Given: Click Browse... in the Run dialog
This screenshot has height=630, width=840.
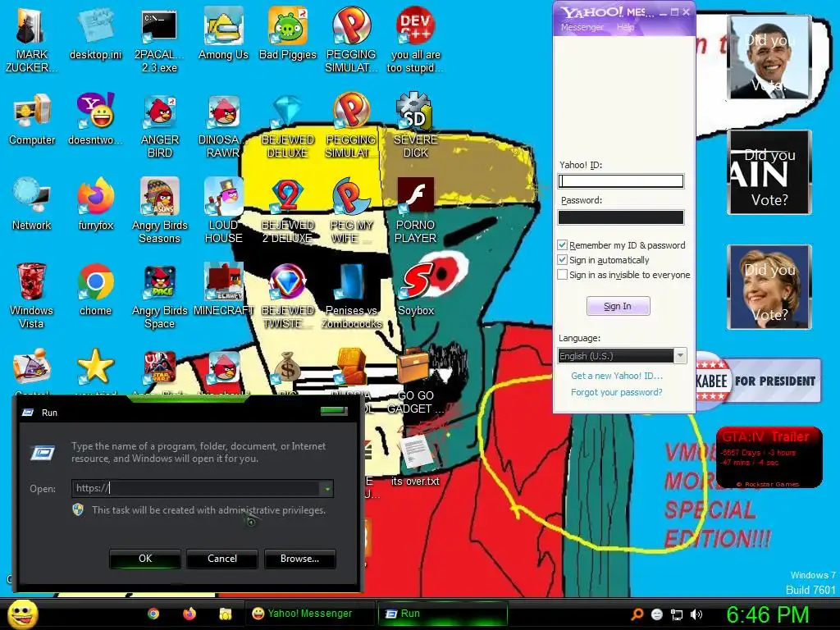Looking at the screenshot, I should click(300, 558).
